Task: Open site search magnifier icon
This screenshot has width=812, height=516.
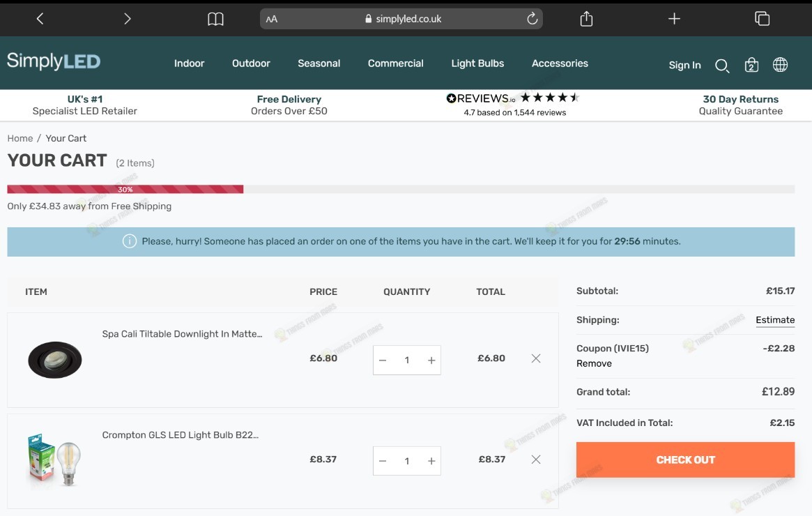Action: tap(722, 66)
